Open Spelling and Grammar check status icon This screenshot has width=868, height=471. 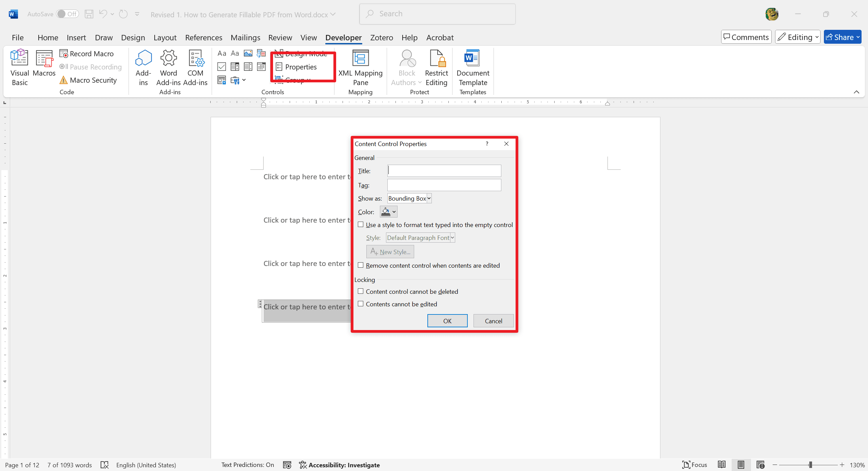coord(104,465)
